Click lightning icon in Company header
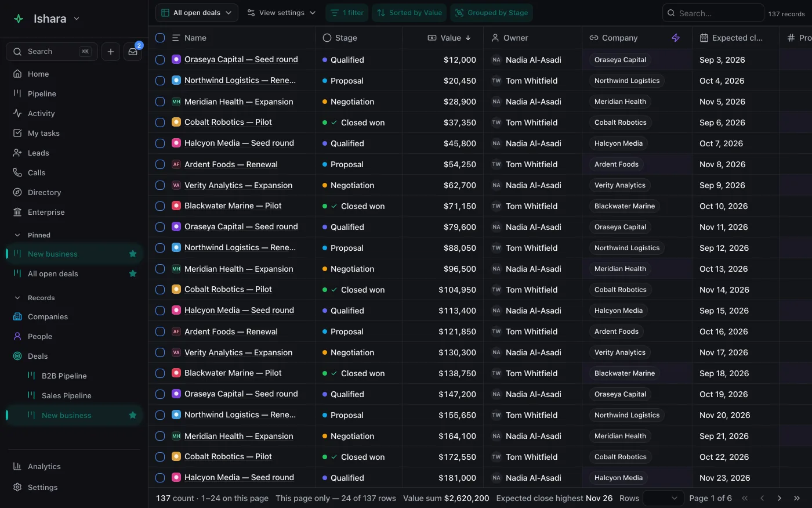This screenshot has height=508, width=812. coord(676,38)
